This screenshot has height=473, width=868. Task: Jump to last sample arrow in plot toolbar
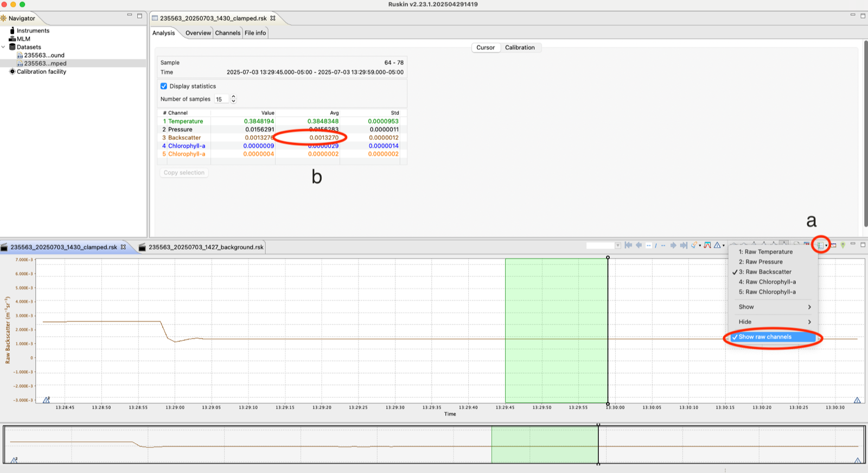684,245
